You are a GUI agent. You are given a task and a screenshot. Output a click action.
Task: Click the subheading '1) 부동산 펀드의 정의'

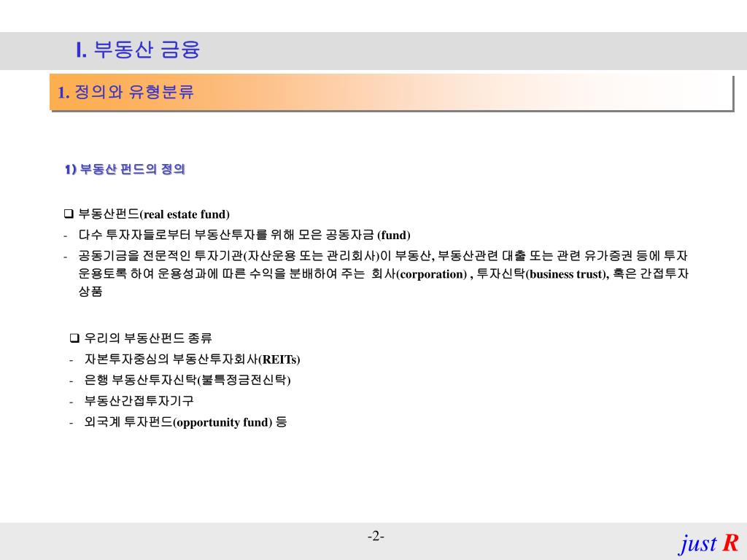pos(125,169)
